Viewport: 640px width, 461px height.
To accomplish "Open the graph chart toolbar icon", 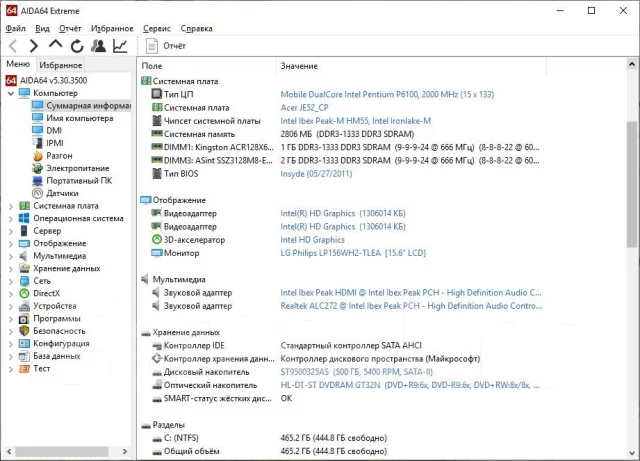I will (x=120, y=46).
